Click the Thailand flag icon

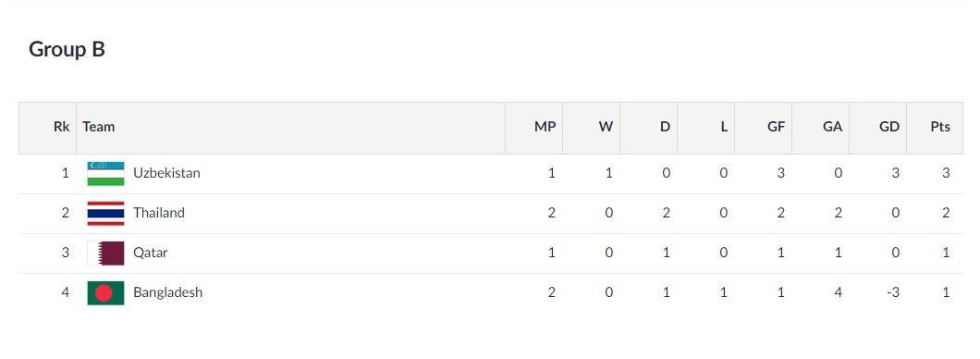click(105, 214)
